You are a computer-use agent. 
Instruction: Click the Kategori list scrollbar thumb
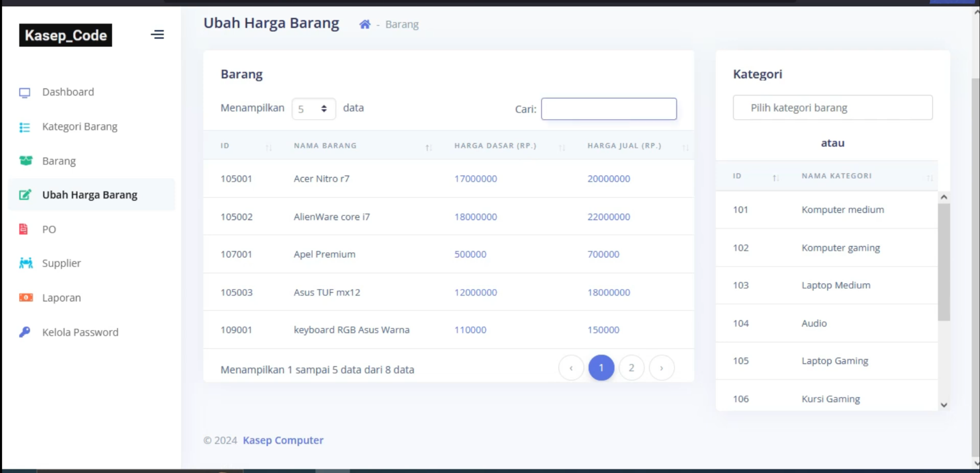(x=944, y=262)
